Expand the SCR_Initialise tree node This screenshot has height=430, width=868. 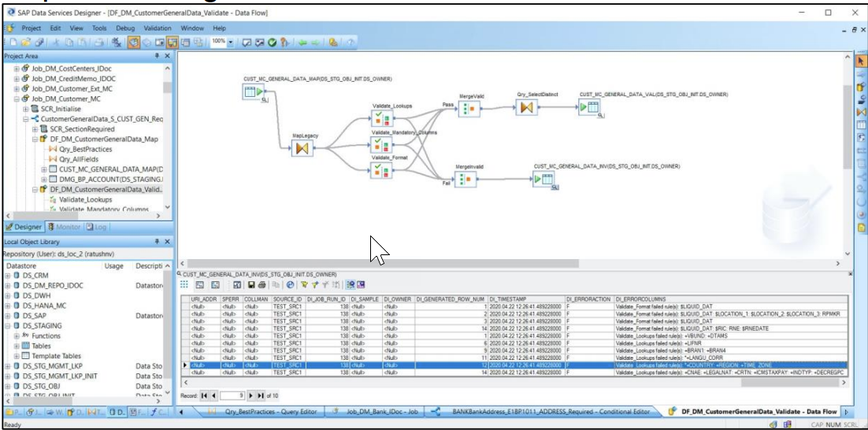pos(26,109)
